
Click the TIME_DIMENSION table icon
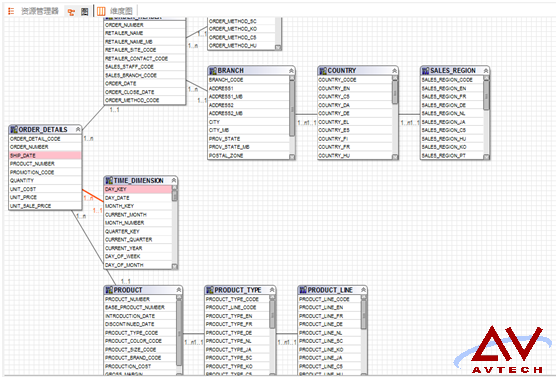[x=109, y=180]
